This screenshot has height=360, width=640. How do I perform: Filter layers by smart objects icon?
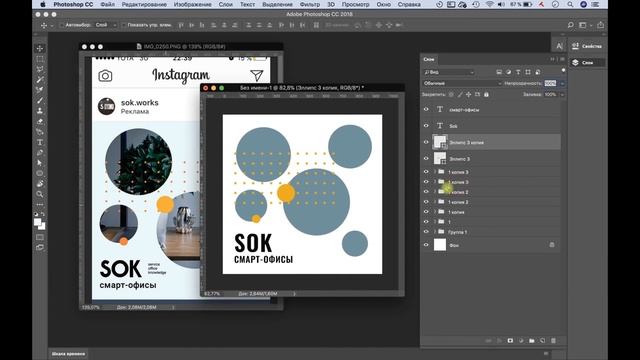[x=538, y=72]
